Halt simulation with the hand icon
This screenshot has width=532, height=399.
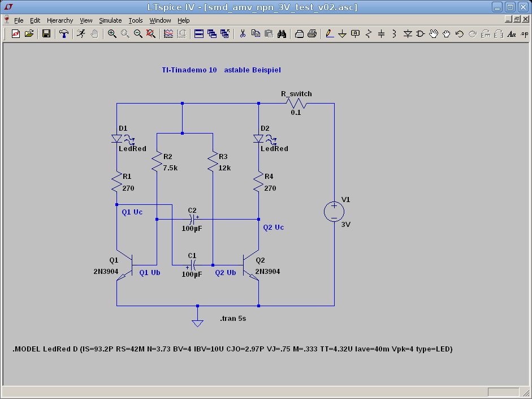point(94,33)
